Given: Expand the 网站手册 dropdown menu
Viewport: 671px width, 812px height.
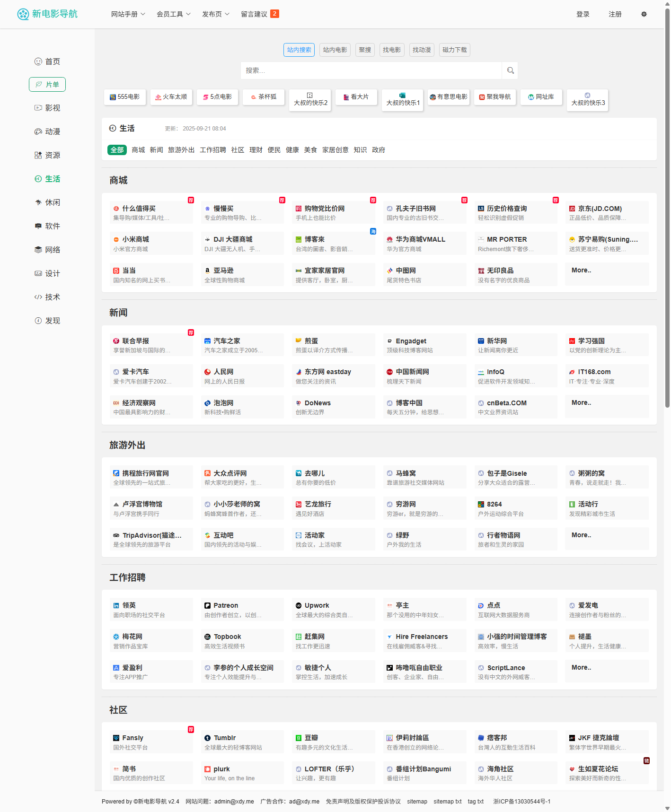Looking at the screenshot, I should [128, 14].
